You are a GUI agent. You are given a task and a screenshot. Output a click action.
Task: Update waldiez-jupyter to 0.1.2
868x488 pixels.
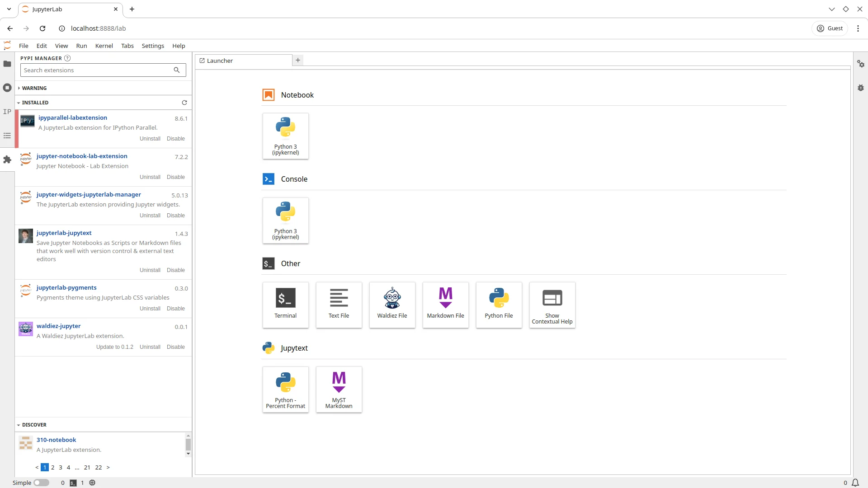click(114, 347)
